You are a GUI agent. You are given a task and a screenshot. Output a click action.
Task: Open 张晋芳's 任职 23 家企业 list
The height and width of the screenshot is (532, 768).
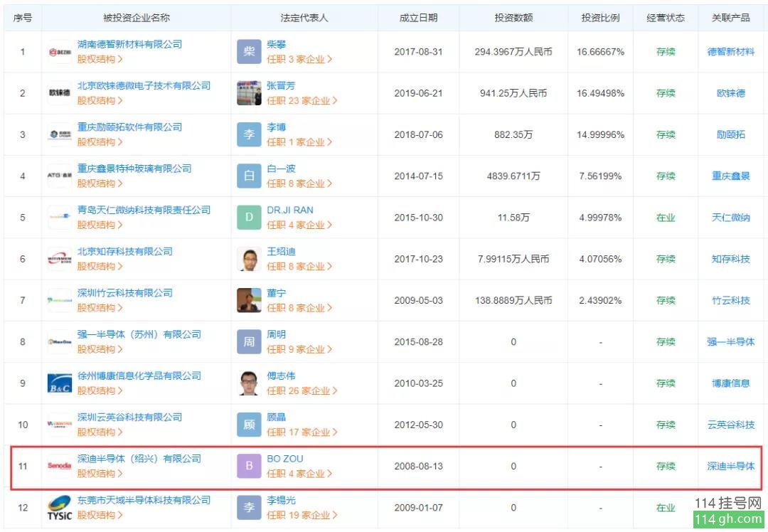[x=302, y=100]
